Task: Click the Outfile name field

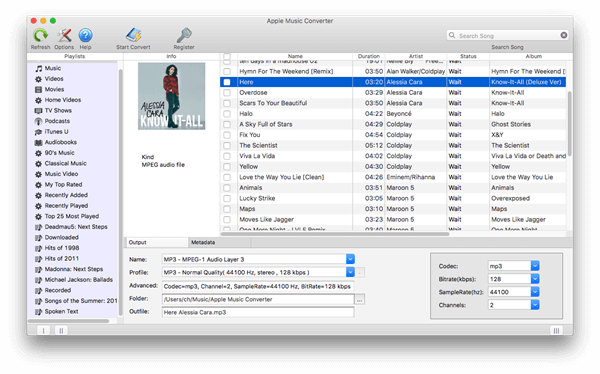Action: pos(258,312)
